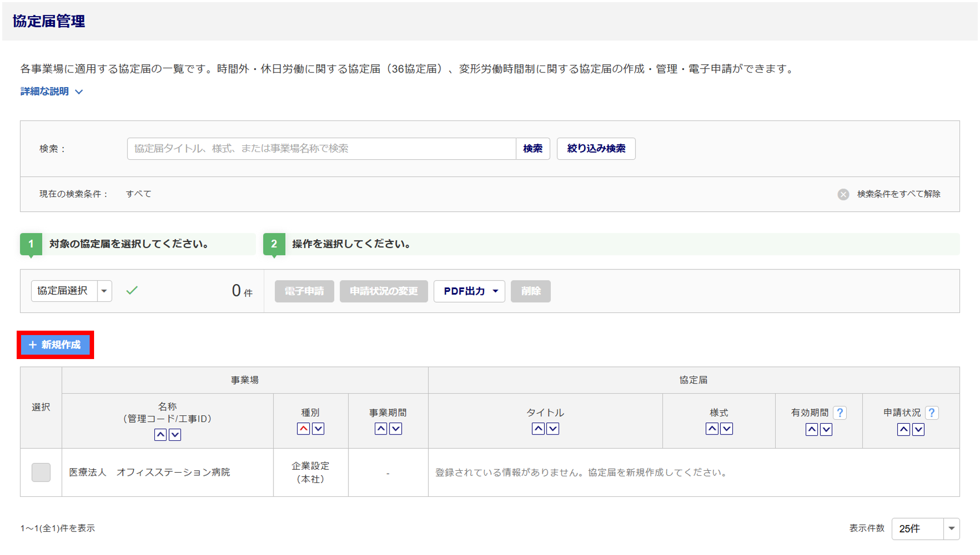Focus the 協定届 search text field
Image resolution: width=980 pixels, height=555 pixels.
click(x=321, y=149)
